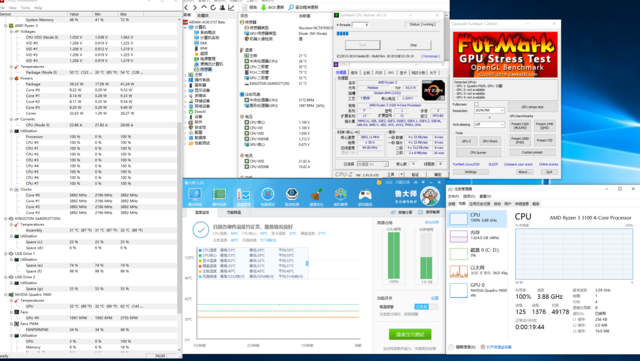Select the SPD tab in CPU-Z

(391, 72)
